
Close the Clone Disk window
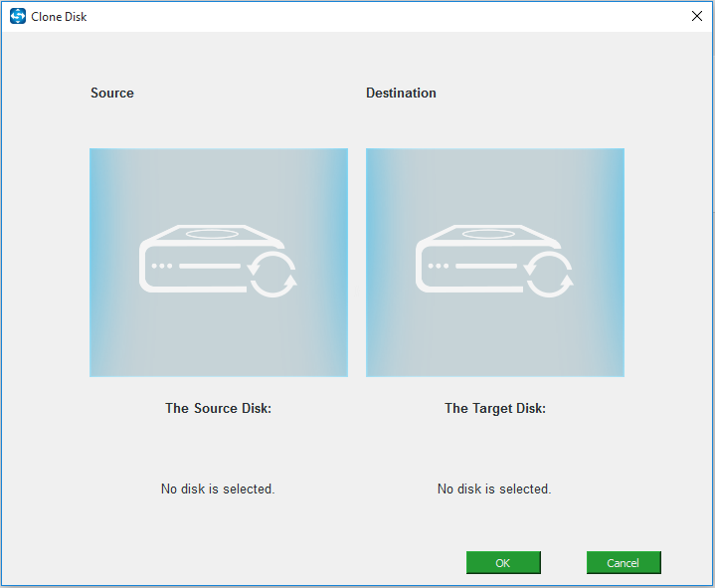(697, 17)
